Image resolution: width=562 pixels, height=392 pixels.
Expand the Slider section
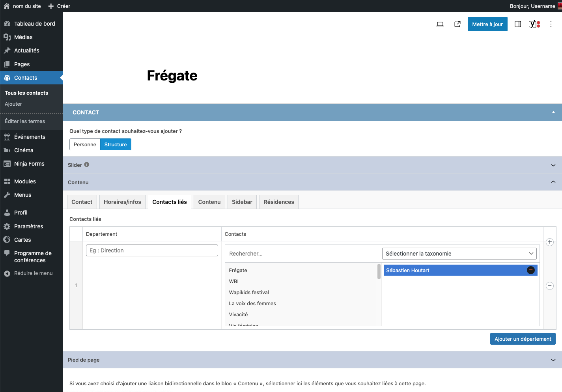tap(553, 165)
